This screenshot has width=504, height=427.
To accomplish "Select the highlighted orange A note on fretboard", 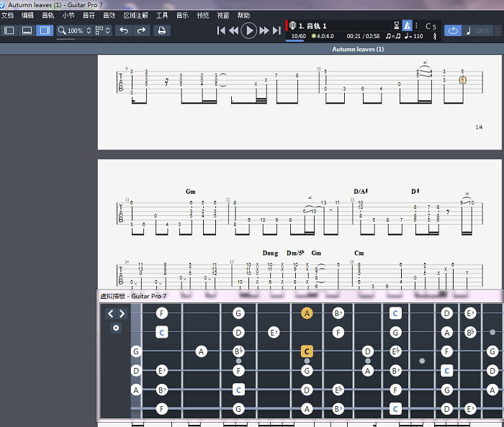I will click(307, 313).
